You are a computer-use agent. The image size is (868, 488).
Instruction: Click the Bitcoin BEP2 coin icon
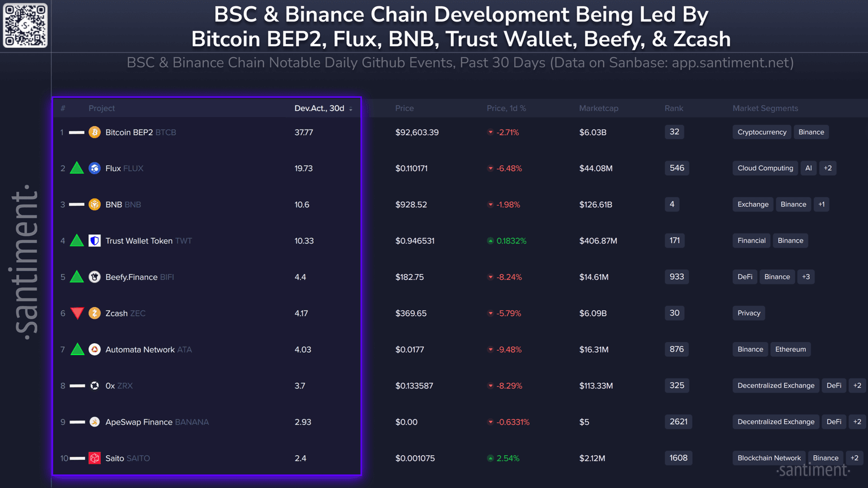94,132
